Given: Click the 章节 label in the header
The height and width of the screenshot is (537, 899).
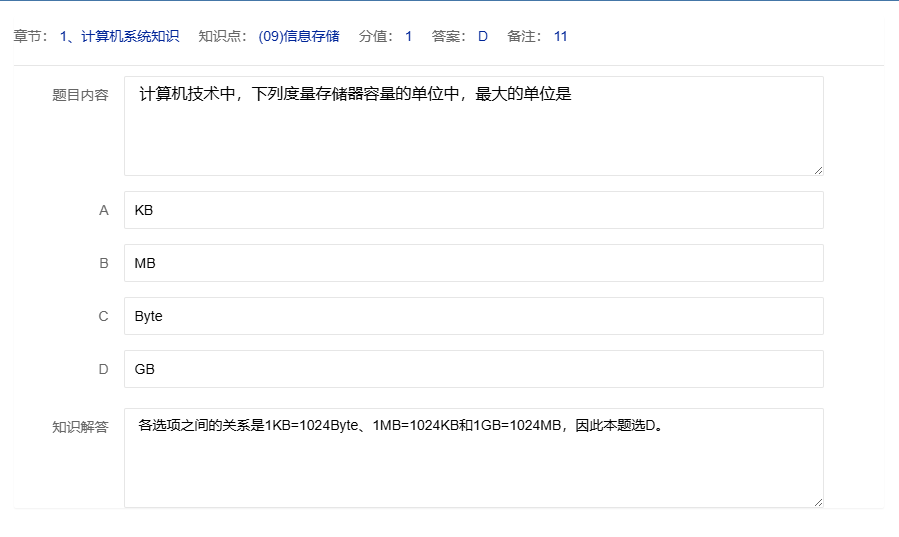Looking at the screenshot, I should pyautogui.click(x=31, y=37).
